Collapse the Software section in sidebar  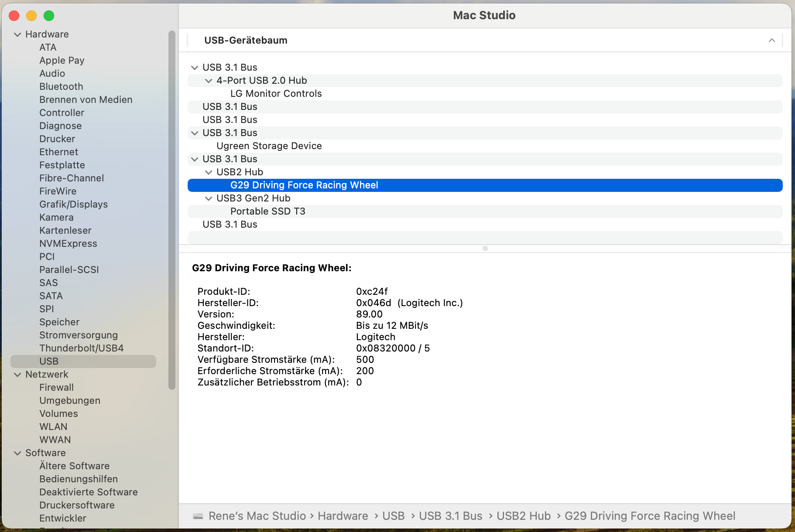click(17, 453)
